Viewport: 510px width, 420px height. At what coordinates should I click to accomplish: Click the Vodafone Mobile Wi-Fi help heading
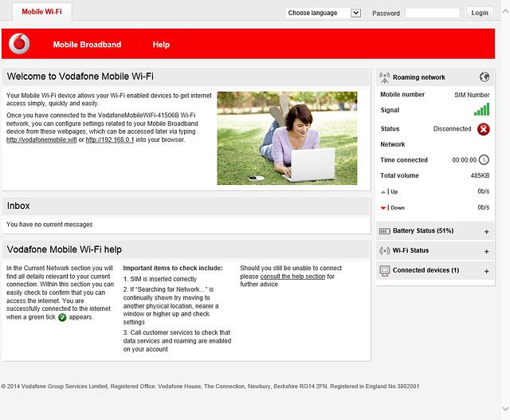tap(64, 249)
